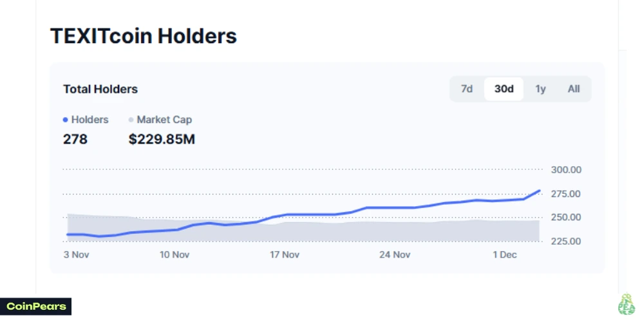Click the 3 Nov date label
This screenshot has width=644, height=322.
[76, 254]
